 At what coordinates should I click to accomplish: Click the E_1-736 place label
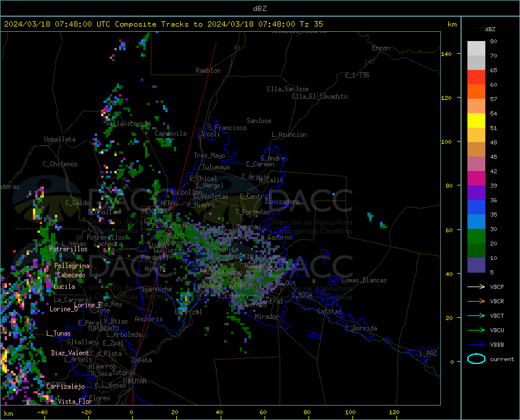(357, 75)
